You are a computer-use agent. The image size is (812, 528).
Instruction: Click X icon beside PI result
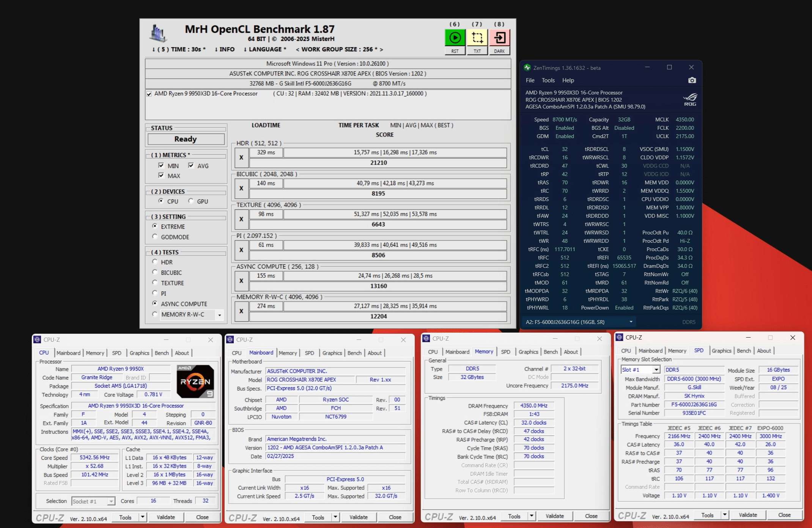click(241, 250)
